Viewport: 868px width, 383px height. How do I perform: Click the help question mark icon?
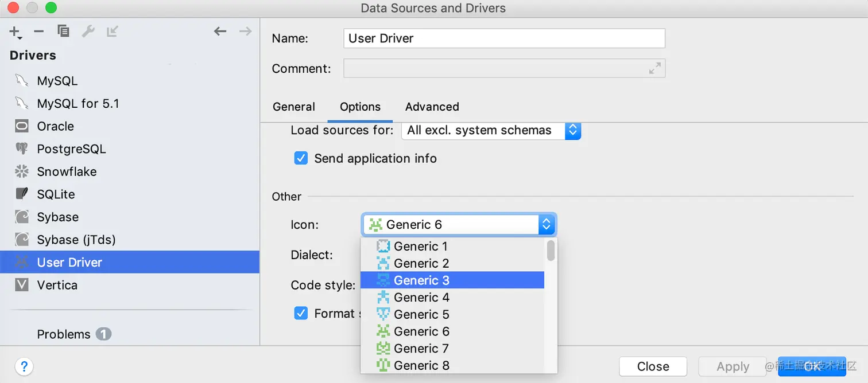24,366
